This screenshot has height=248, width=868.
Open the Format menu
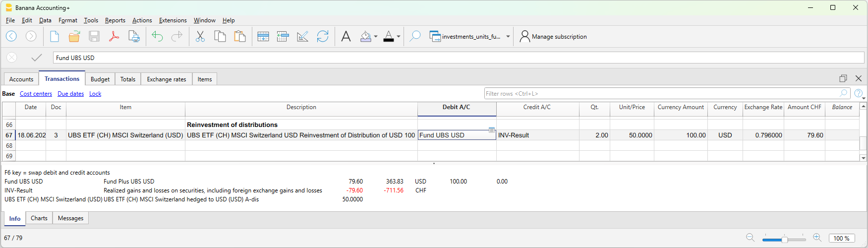coord(68,20)
